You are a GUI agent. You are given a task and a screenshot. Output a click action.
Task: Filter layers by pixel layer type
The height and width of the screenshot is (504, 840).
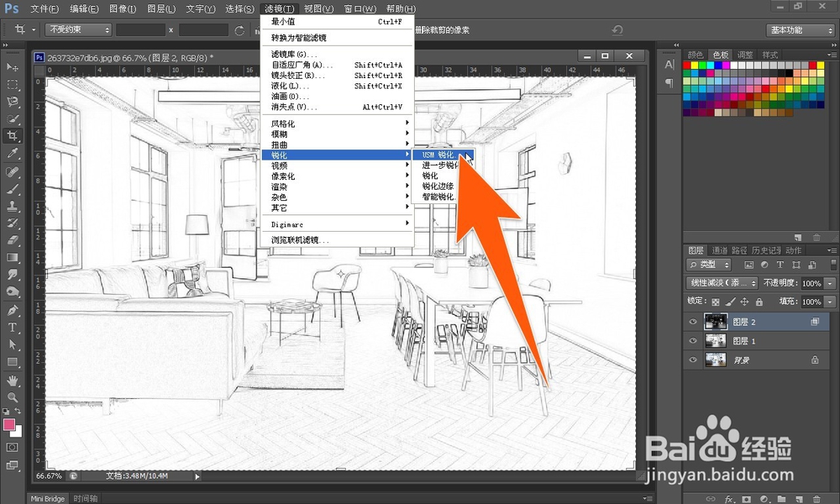749,265
